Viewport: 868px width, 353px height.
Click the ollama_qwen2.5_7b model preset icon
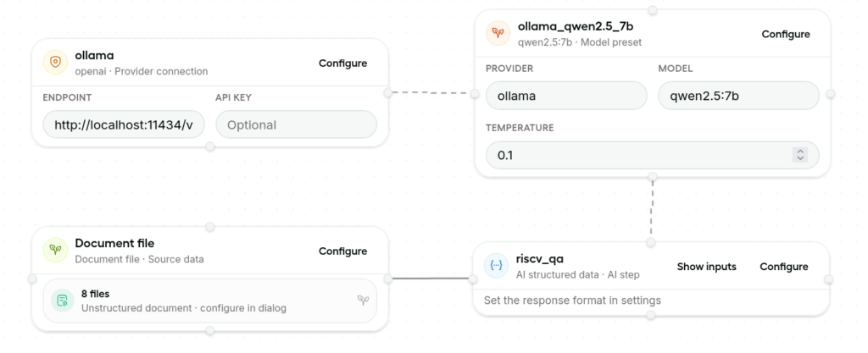[x=497, y=34]
